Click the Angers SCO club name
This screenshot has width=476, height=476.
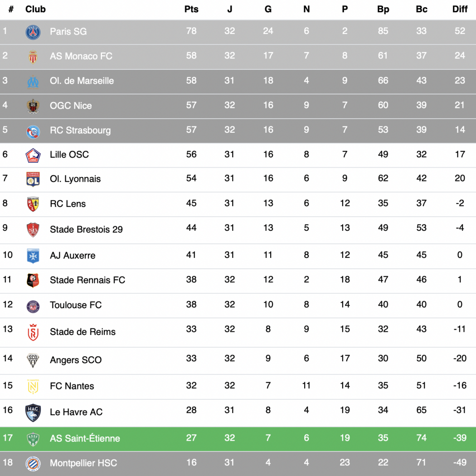tap(76, 360)
